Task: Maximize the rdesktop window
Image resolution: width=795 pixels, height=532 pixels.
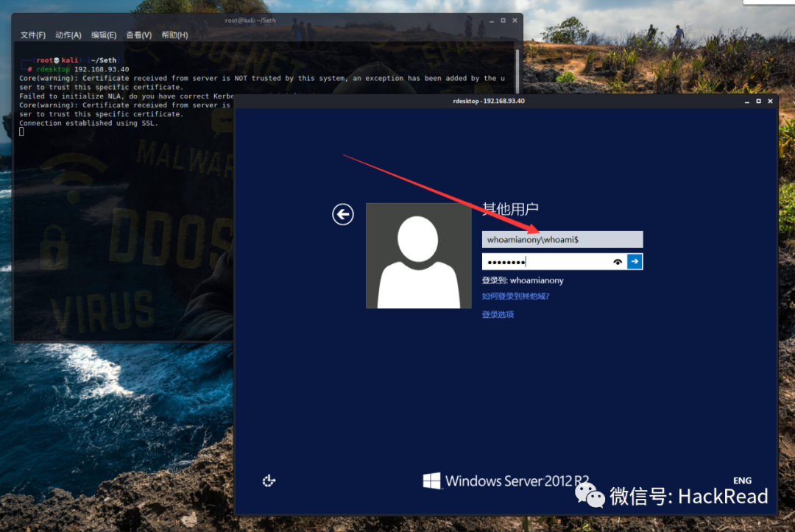Action: point(758,102)
